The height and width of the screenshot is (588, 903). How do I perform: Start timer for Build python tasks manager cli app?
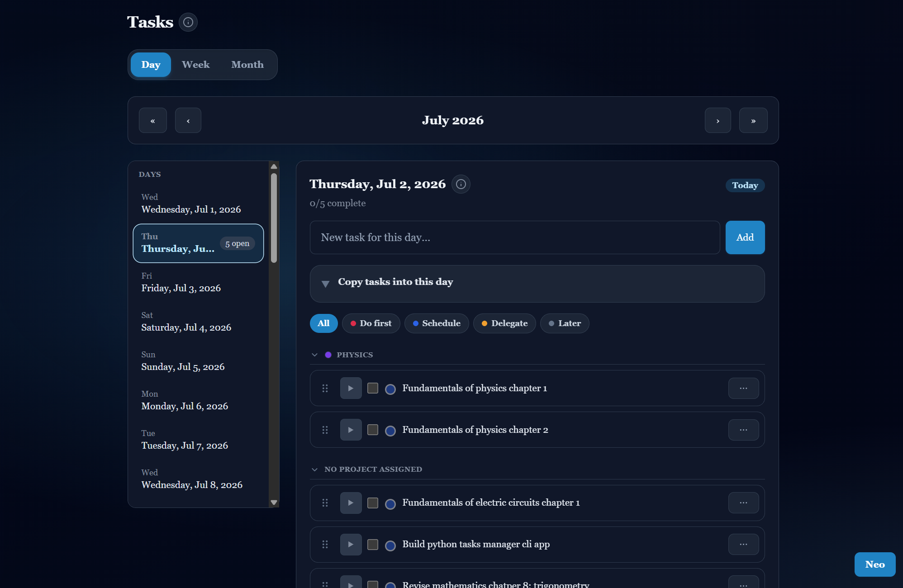point(351,544)
